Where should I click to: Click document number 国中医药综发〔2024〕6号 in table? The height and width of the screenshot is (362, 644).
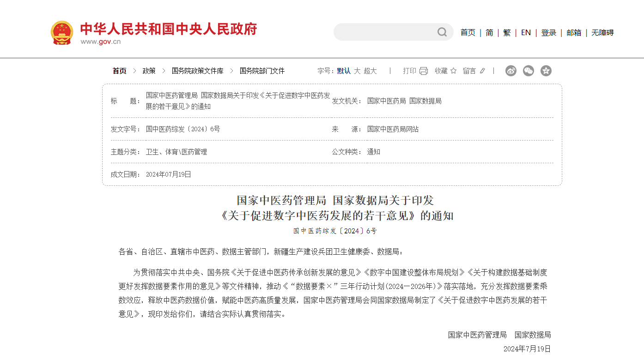[183, 129]
